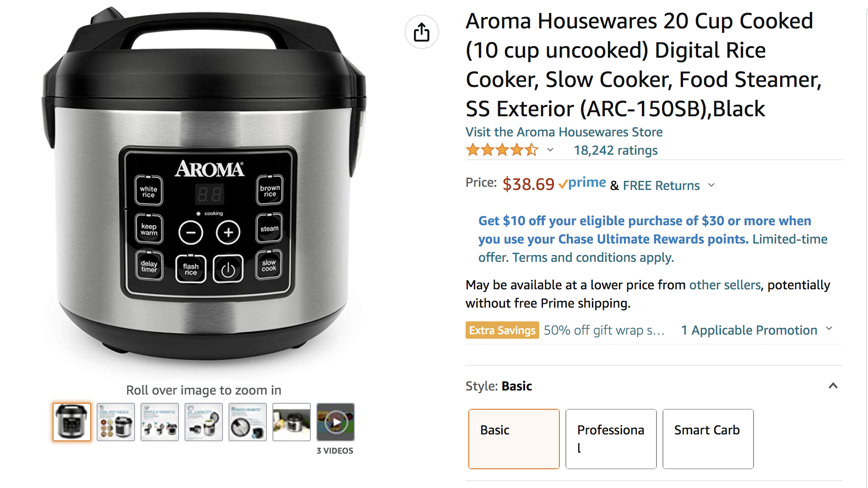Select the Professional style option
868x488 pixels.
611,439
